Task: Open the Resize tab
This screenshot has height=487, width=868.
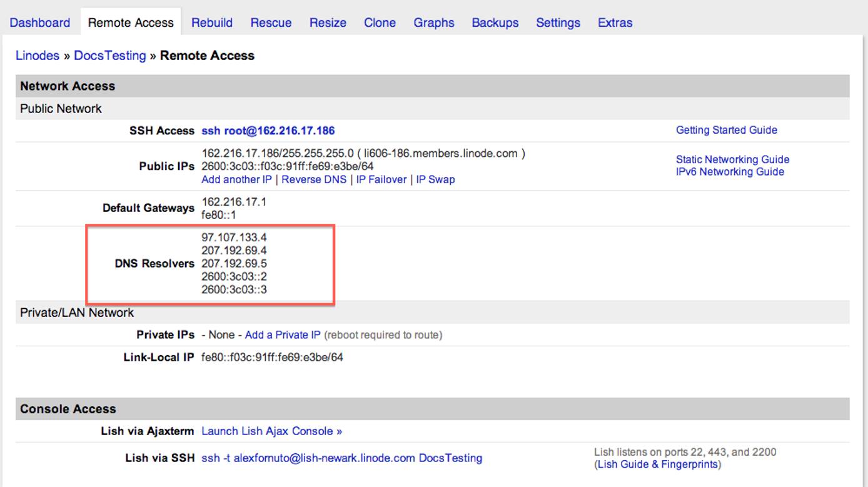Action: coord(327,23)
